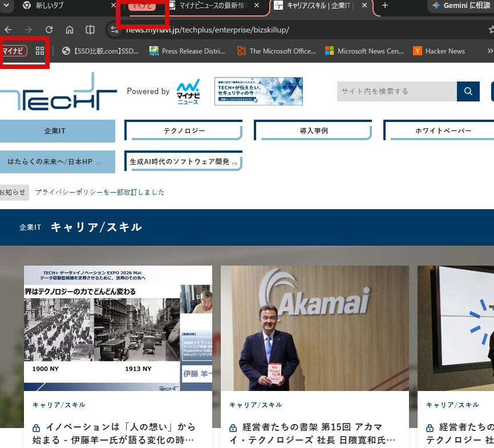Select the テクノロジー navigation tab
The width and height of the screenshot is (494, 448).
(184, 131)
